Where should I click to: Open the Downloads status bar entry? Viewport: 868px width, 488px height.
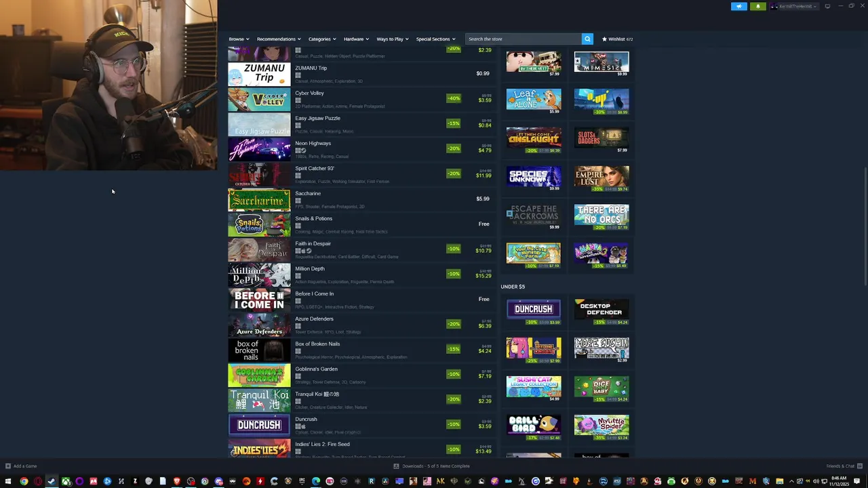click(x=431, y=466)
